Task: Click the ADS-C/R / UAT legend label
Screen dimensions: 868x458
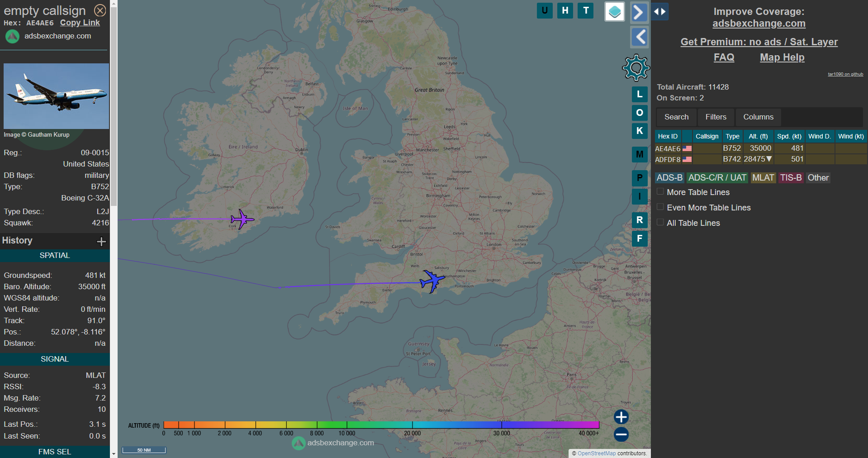Action: pos(717,178)
